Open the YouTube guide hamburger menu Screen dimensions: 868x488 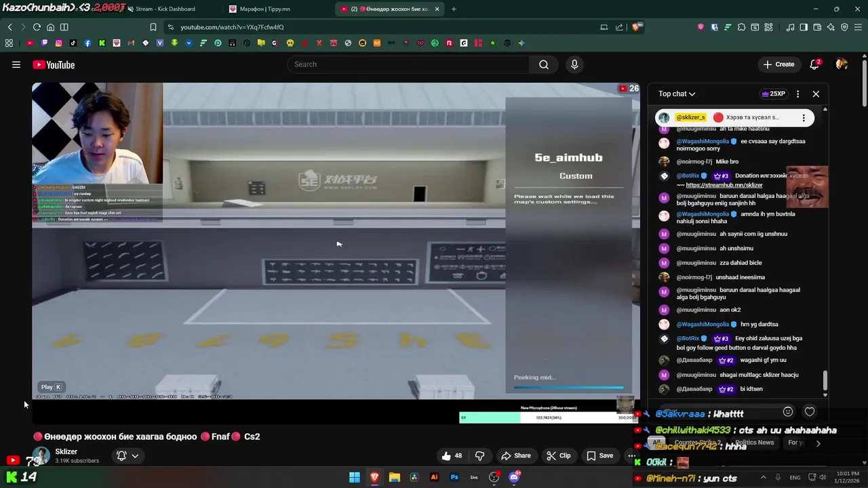16,64
